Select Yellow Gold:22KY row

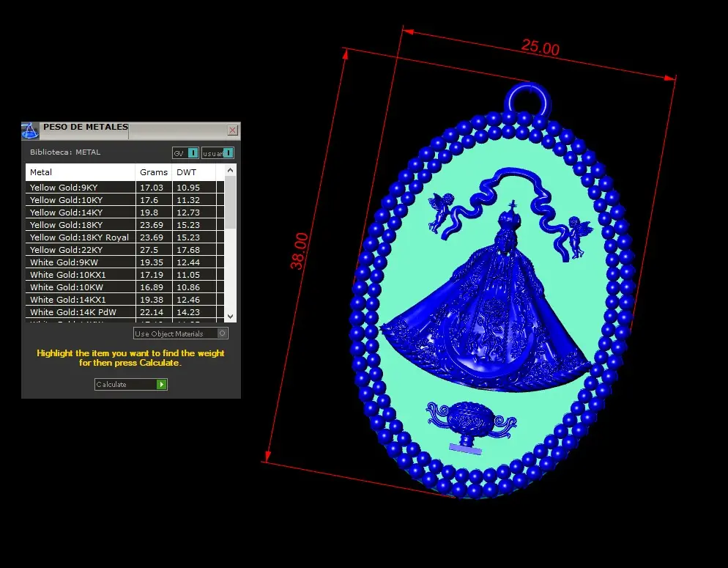coord(125,250)
